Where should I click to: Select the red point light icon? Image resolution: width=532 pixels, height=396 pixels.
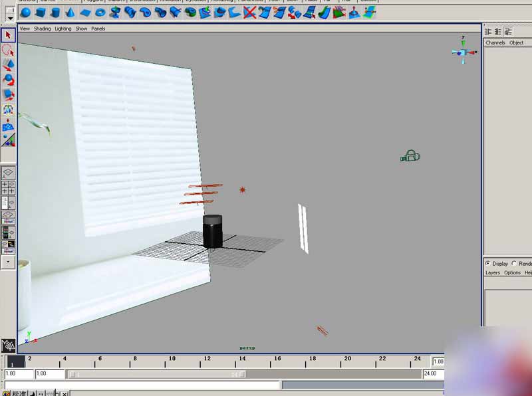point(242,190)
